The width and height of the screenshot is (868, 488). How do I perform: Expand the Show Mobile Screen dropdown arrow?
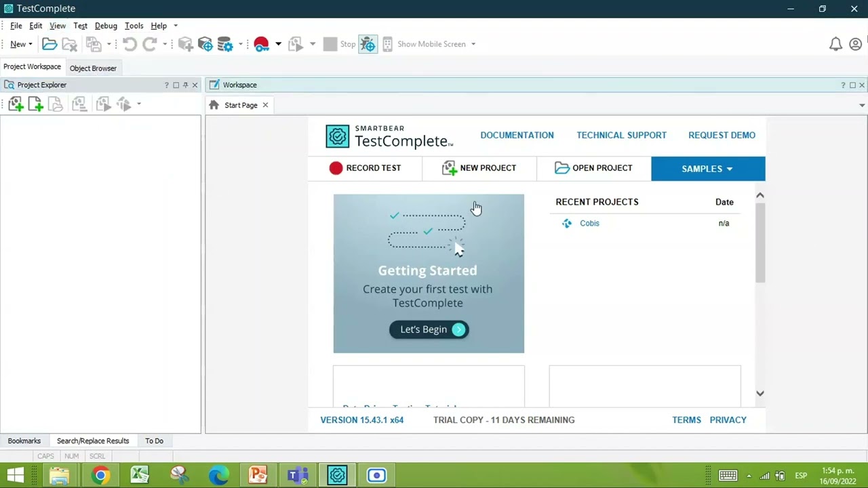click(473, 44)
